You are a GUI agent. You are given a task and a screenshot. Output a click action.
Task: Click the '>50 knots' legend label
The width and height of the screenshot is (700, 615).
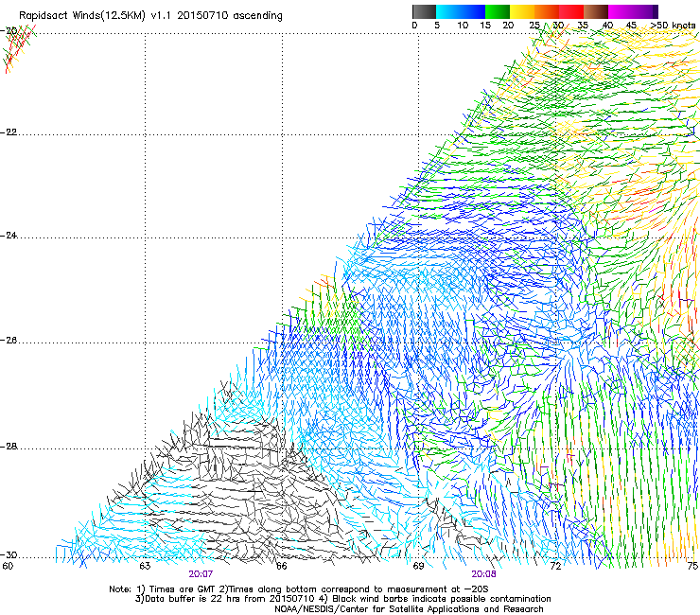[673, 26]
